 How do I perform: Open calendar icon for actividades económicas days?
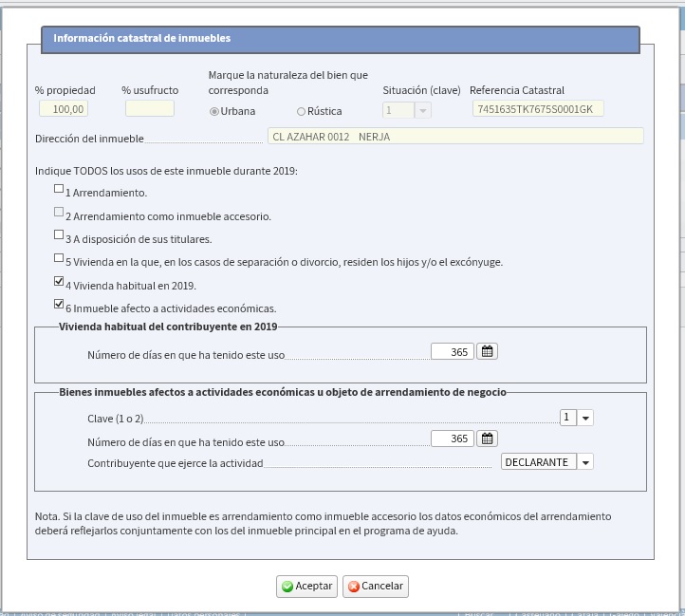[487, 439]
